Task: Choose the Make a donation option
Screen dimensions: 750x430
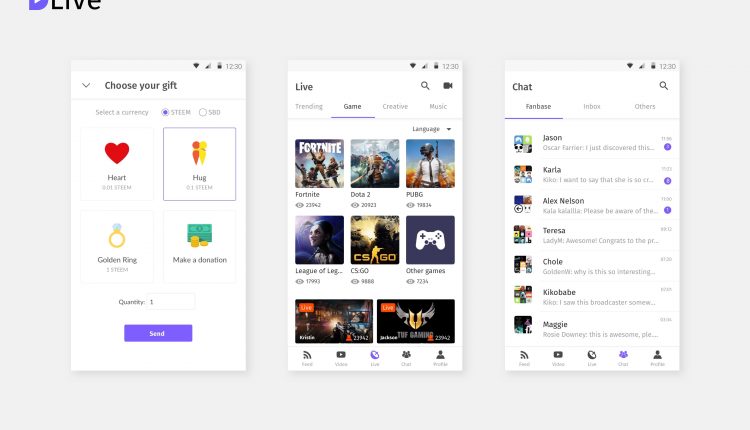Action: point(199,246)
